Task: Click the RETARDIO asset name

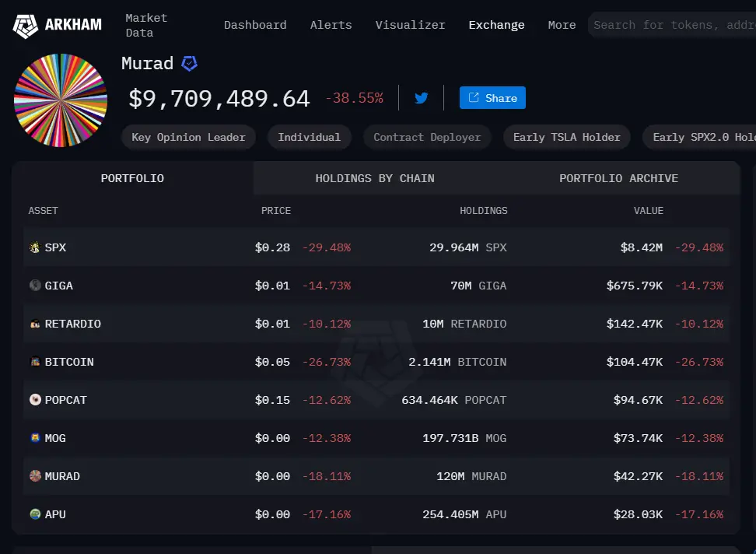Action: pos(73,324)
